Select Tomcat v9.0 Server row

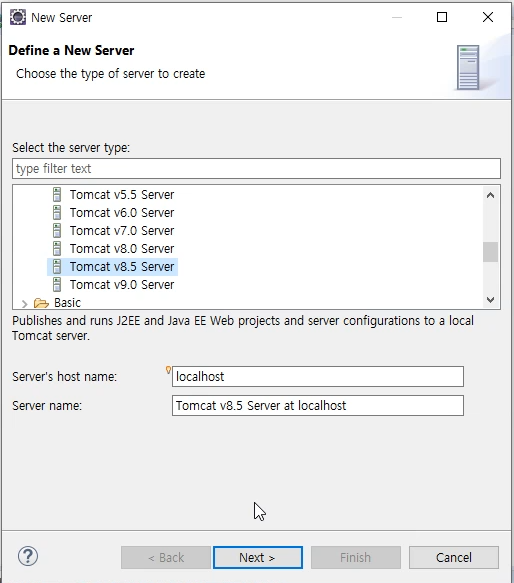113,284
